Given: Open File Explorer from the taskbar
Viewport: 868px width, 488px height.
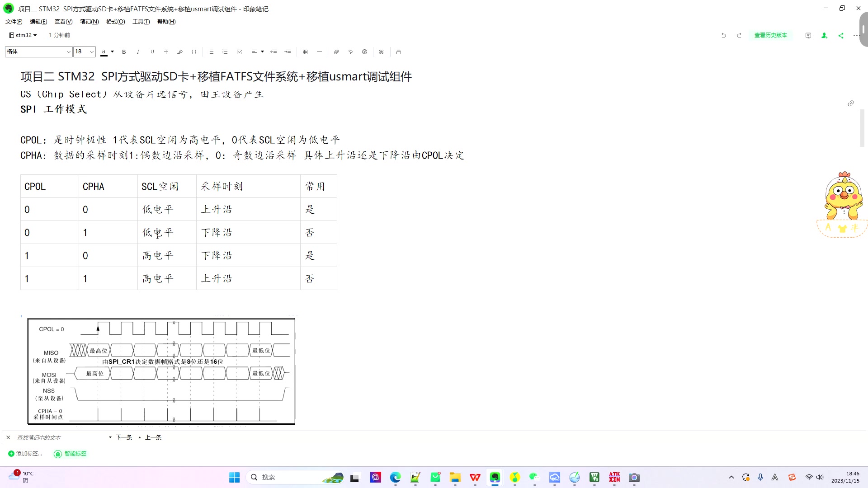Looking at the screenshot, I should pos(455,478).
